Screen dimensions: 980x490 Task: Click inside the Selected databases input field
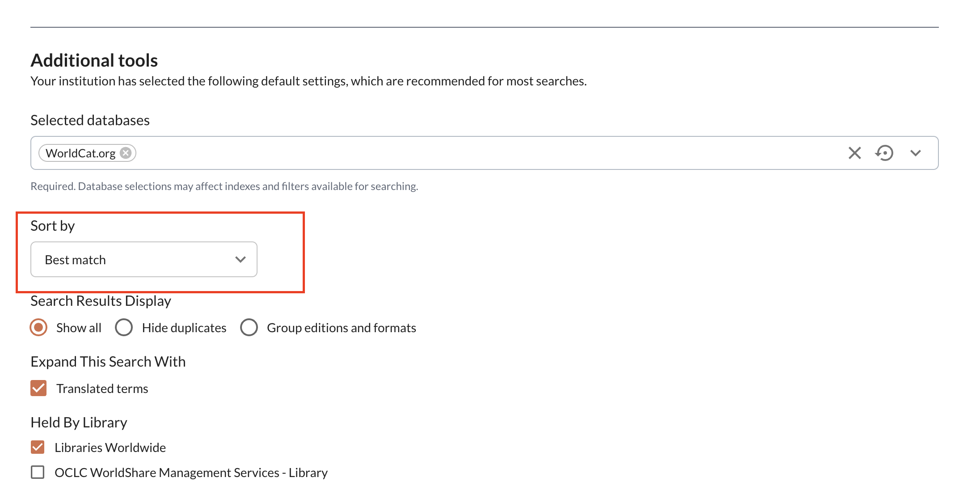click(x=447, y=153)
